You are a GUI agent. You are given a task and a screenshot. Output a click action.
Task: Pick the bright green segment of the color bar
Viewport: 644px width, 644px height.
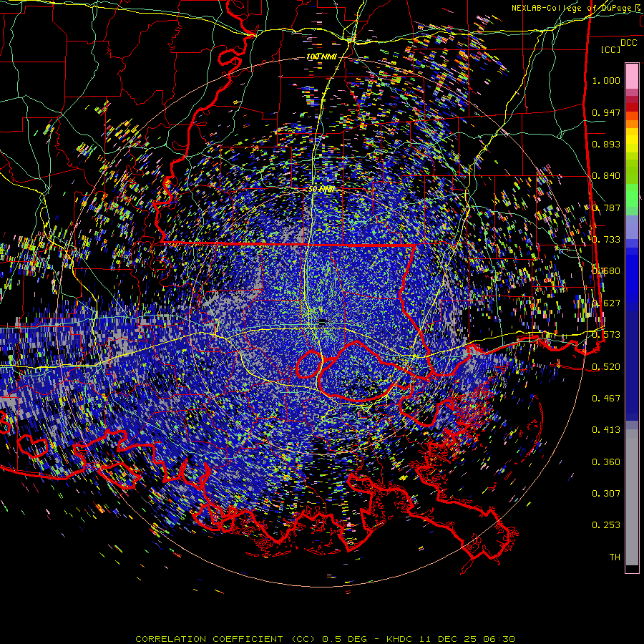632,195
